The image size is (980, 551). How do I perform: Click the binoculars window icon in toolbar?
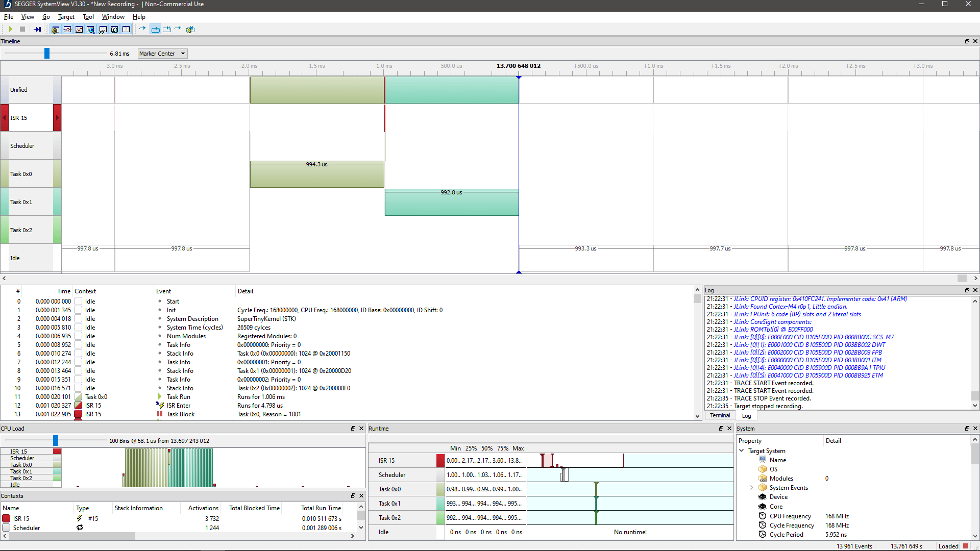(103, 30)
